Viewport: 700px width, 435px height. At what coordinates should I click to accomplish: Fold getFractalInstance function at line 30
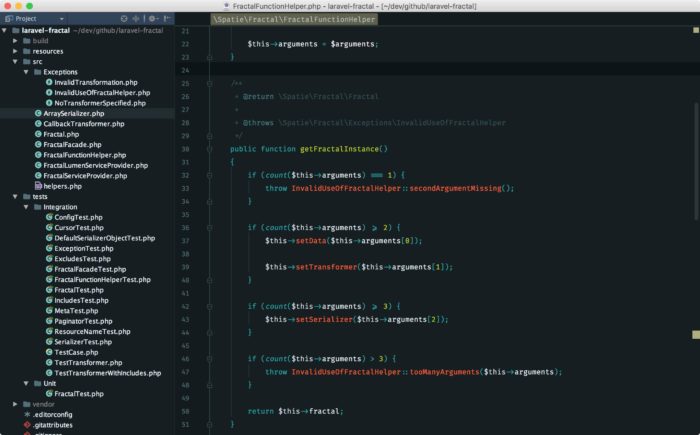point(209,149)
